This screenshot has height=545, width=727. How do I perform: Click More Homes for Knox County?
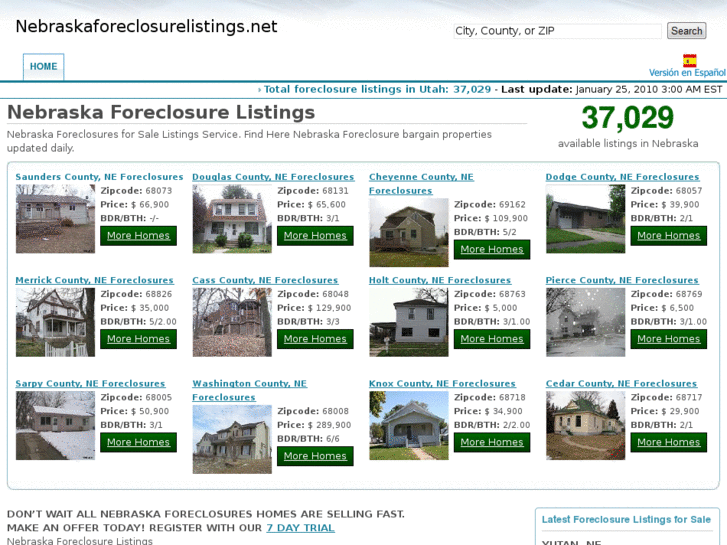(492, 442)
